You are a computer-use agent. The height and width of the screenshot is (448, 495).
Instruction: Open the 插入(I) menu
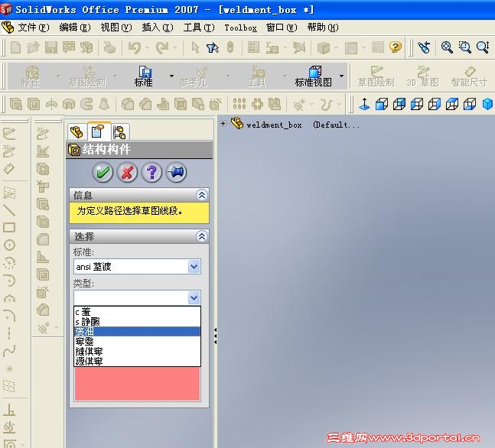coord(158,28)
